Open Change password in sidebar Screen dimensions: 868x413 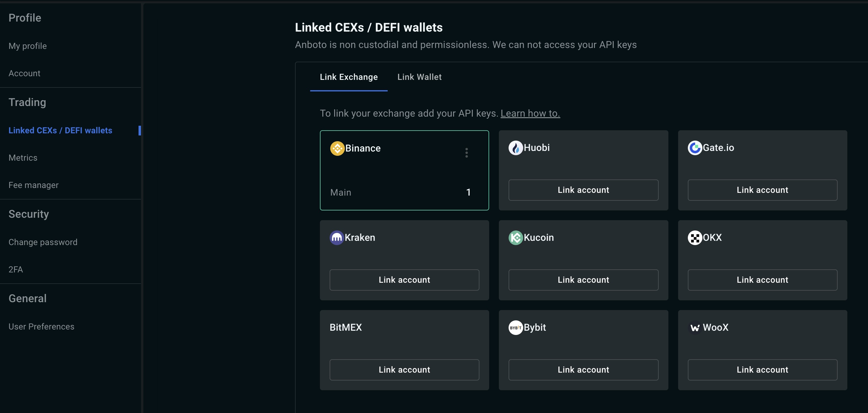(43, 242)
